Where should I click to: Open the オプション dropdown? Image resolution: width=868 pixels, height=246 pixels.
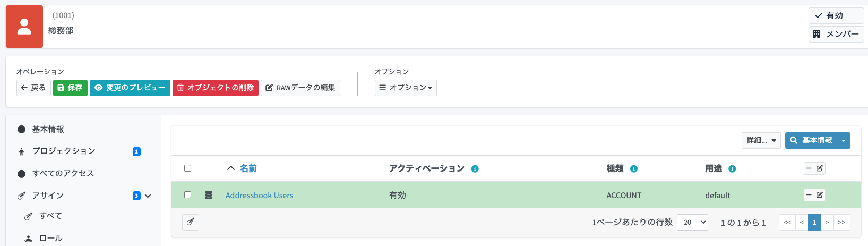point(406,88)
